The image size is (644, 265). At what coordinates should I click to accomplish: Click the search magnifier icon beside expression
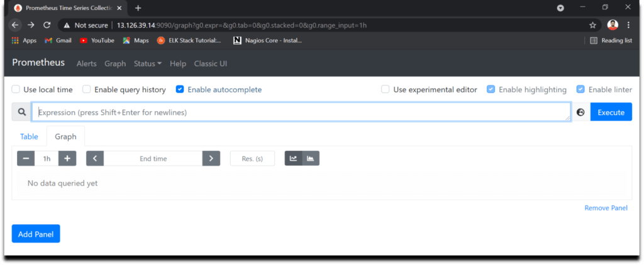point(22,112)
